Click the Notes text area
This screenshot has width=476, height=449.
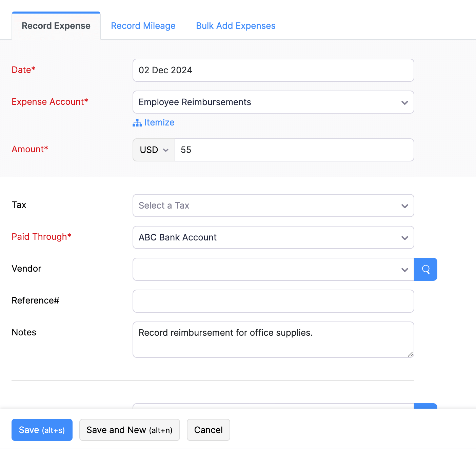273,339
